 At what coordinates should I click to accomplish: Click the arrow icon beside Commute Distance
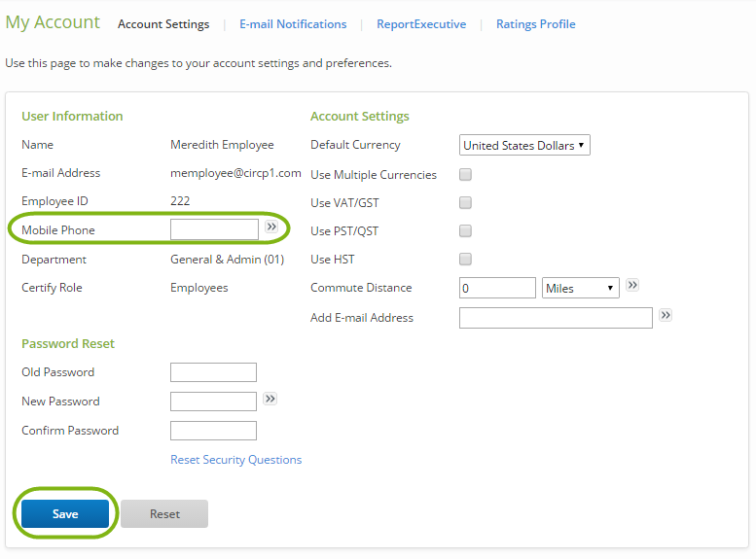(x=632, y=285)
